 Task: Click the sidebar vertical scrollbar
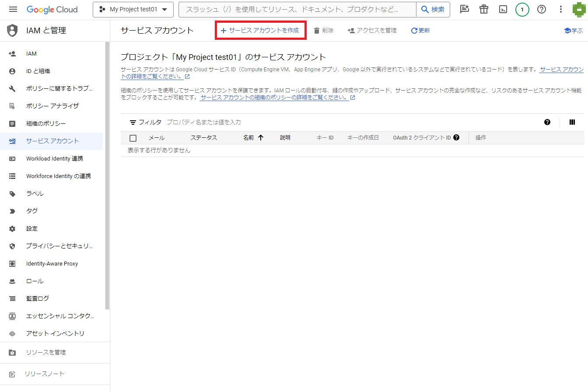[x=107, y=175]
